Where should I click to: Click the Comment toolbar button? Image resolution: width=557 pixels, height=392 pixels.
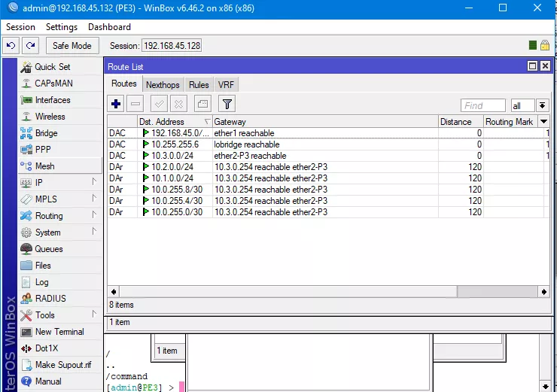202,104
